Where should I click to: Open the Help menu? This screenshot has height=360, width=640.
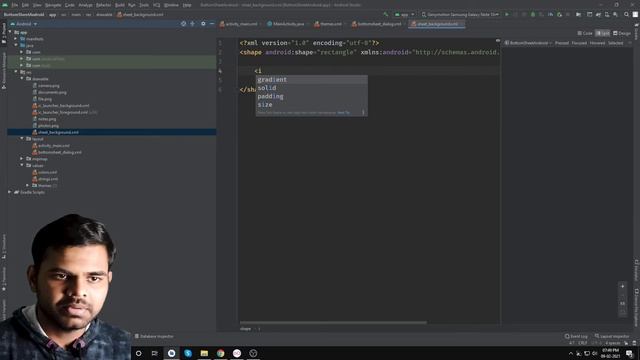click(x=187, y=5)
